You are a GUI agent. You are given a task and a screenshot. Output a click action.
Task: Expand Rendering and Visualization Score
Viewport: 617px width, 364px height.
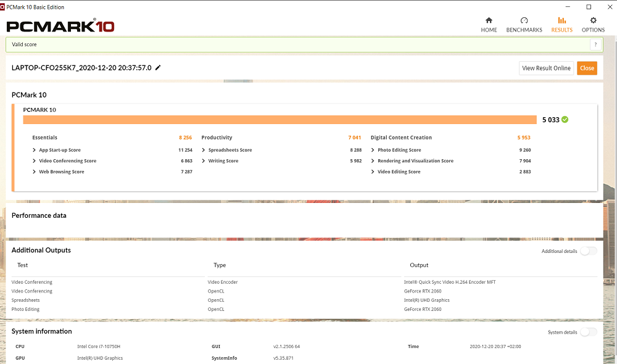(373, 161)
